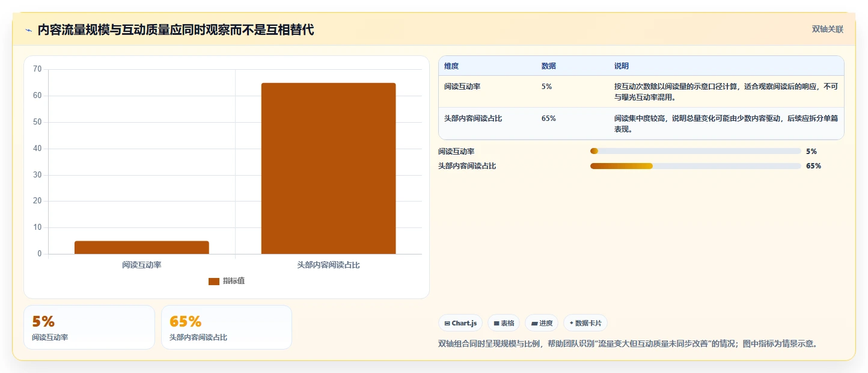Click the y-axis label 70

click(37, 69)
